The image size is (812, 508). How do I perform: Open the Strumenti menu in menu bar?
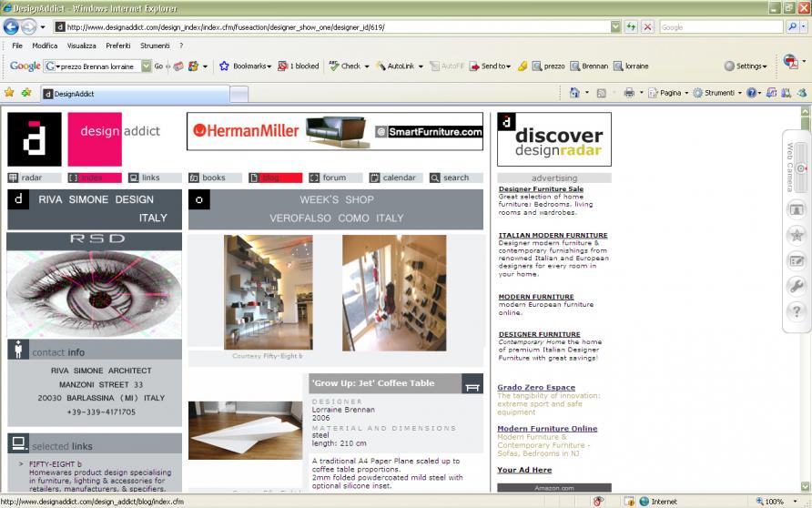tap(155, 46)
